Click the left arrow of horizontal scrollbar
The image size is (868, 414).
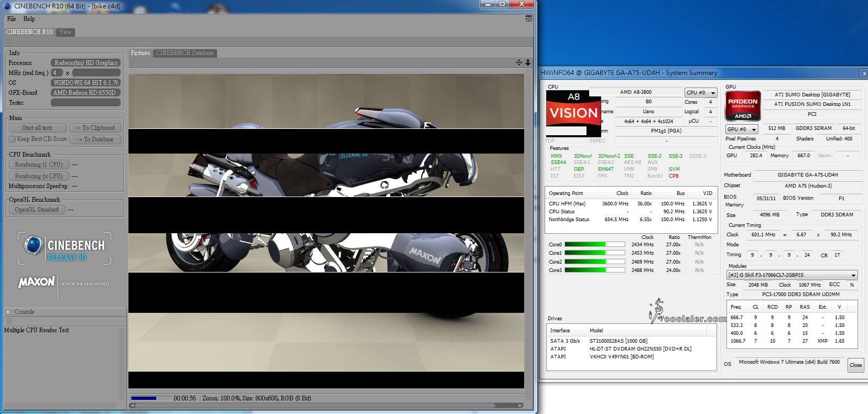(x=133, y=405)
